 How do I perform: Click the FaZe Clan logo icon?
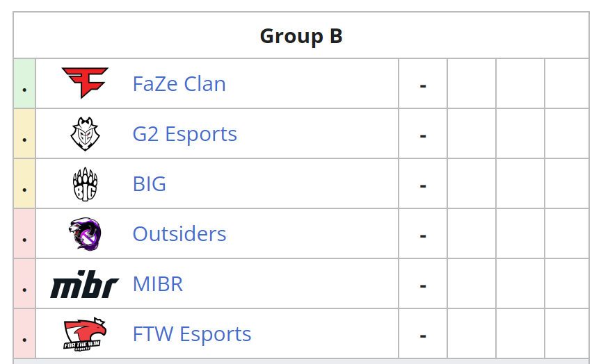pyautogui.click(x=85, y=83)
